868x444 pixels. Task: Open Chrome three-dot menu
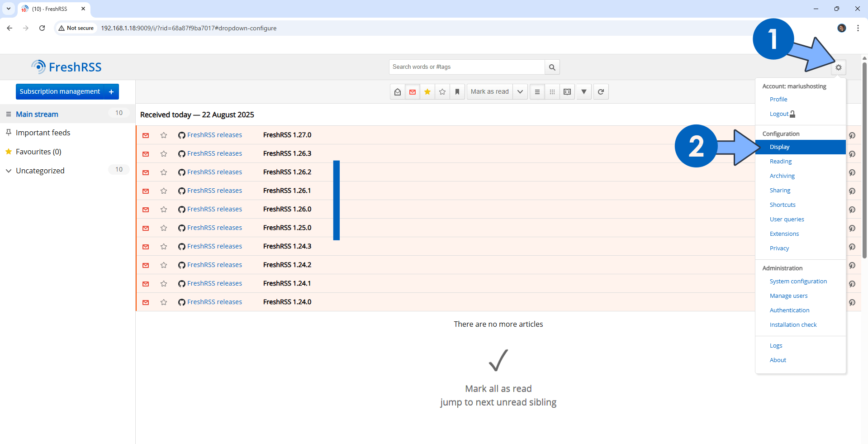(858, 28)
